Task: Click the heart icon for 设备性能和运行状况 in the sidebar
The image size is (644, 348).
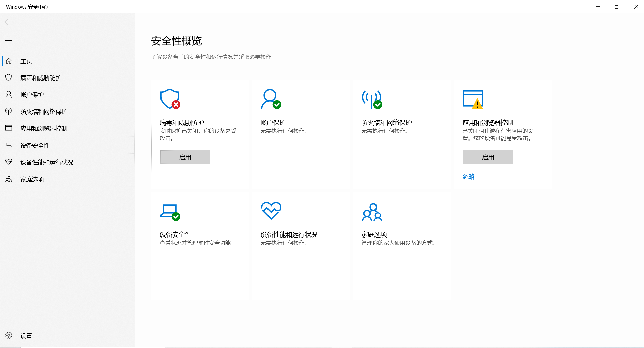Action: pyautogui.click(x=9, y=162)
